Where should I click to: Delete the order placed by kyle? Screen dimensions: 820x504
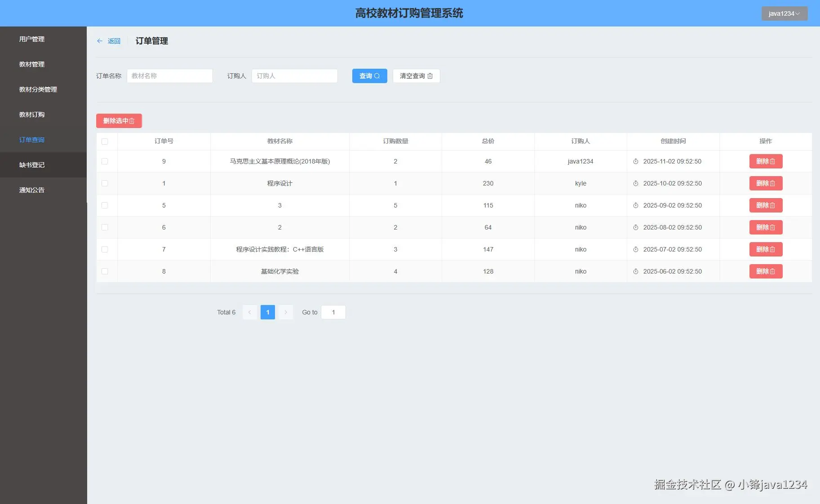(766, 183)
